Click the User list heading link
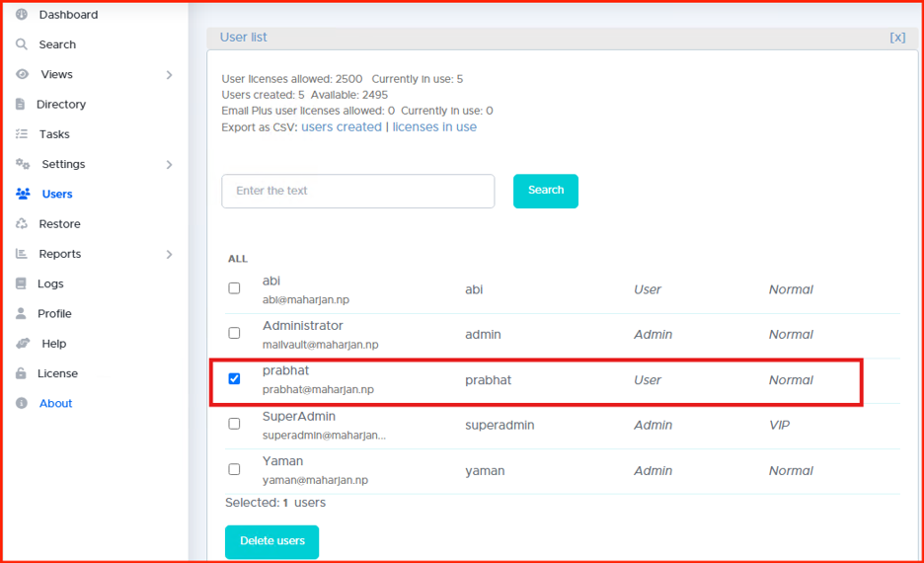Screen dimensions: 924x563 pos(244,38)
